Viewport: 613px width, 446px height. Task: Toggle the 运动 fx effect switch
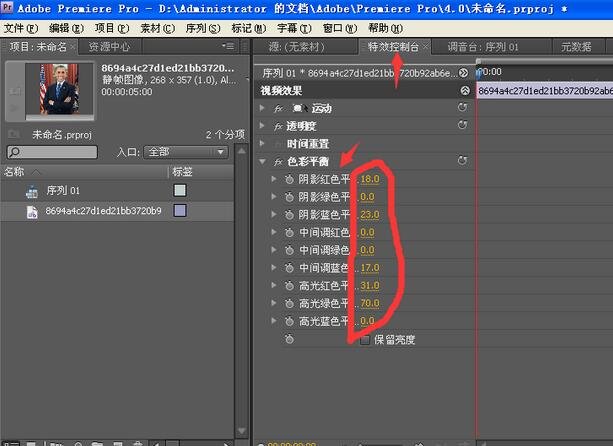(278, 108)
